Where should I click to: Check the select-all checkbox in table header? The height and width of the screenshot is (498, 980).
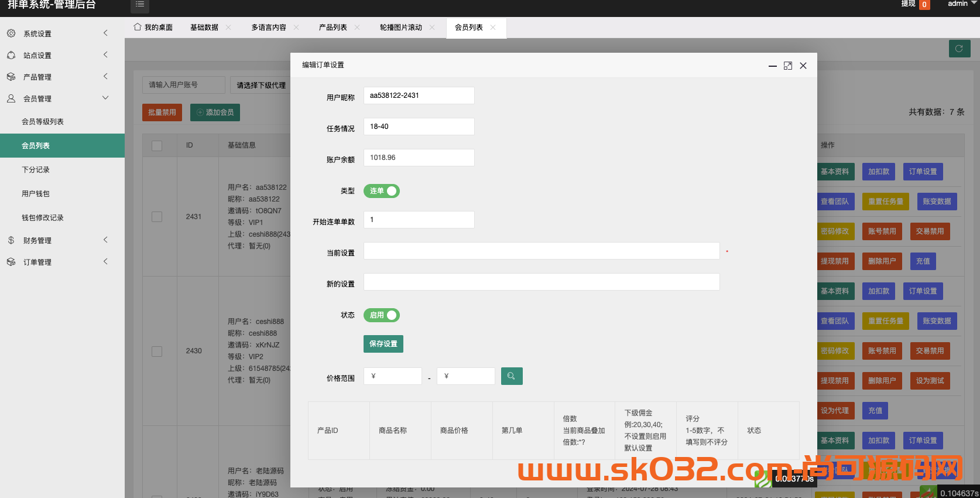pyautogui.click(x=157, y=146)
